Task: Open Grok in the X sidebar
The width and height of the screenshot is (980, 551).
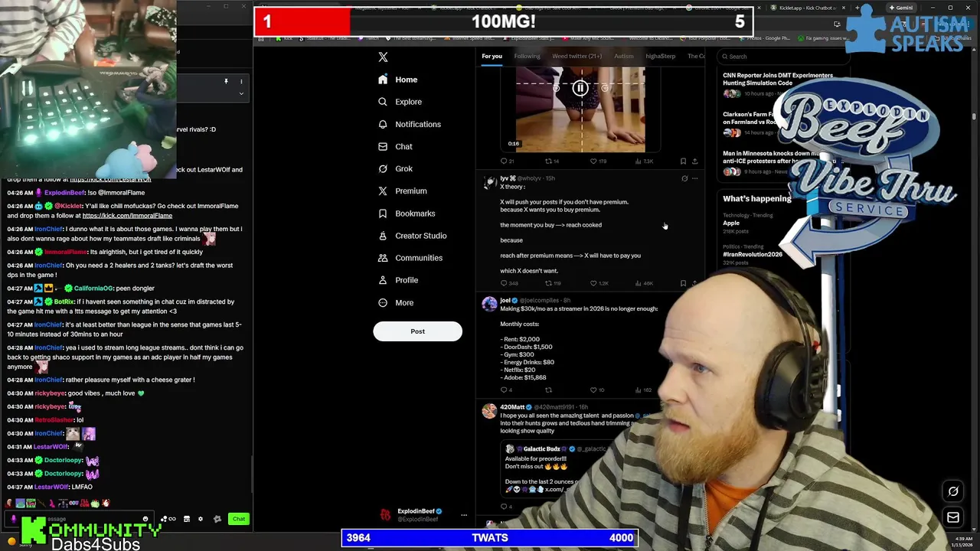Action: click(x=395, y=168)
